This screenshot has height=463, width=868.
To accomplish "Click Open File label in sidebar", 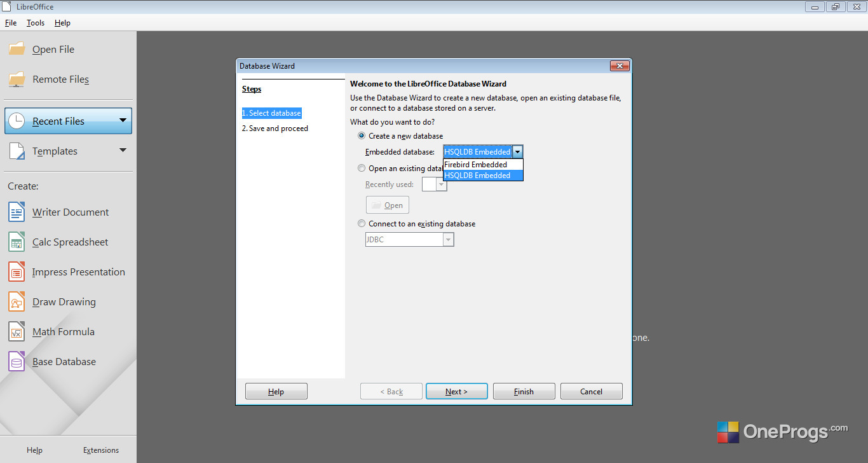I will pos(53,49).
